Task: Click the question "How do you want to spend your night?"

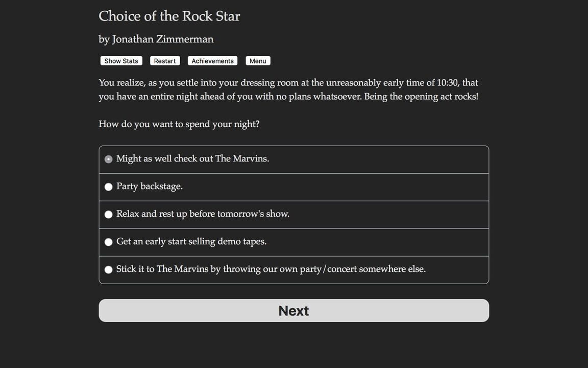Action: 179,124
